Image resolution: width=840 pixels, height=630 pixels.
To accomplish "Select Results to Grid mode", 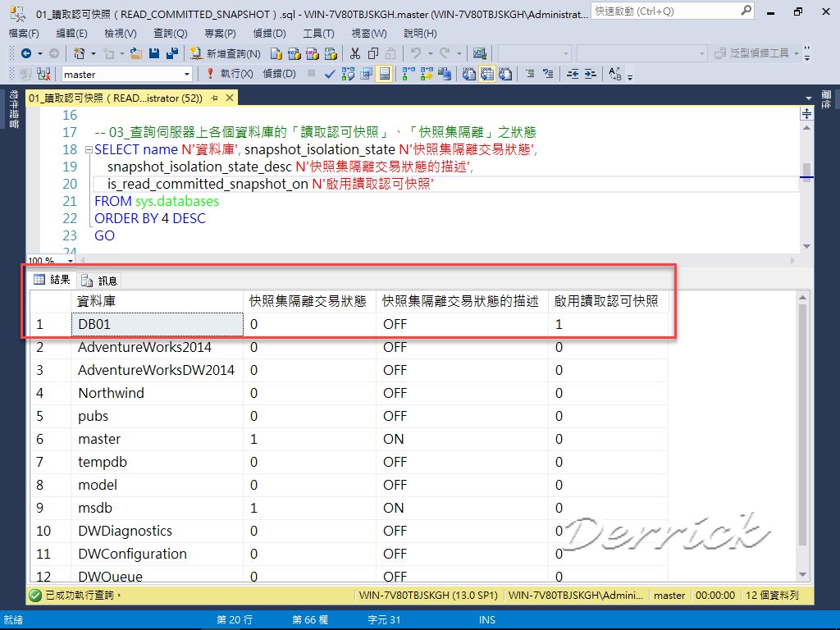I will [487, 74].
